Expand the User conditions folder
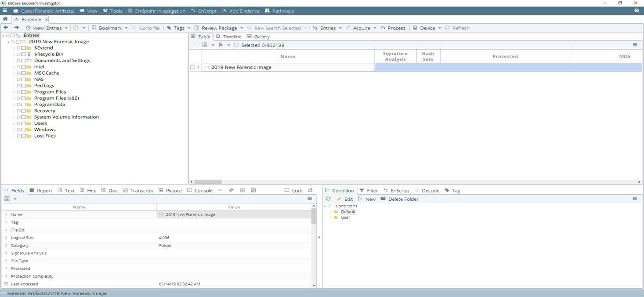 pyautogui.click(x=331, y=217)
